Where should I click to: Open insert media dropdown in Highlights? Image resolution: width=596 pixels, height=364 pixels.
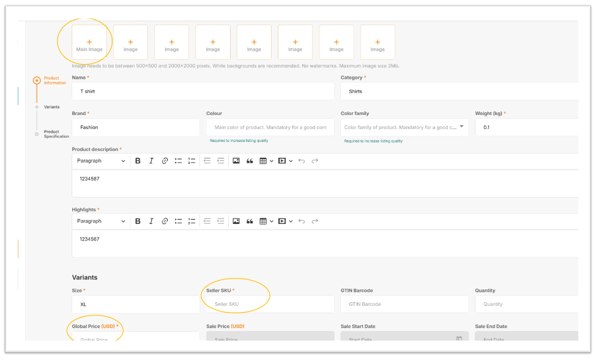285,221
